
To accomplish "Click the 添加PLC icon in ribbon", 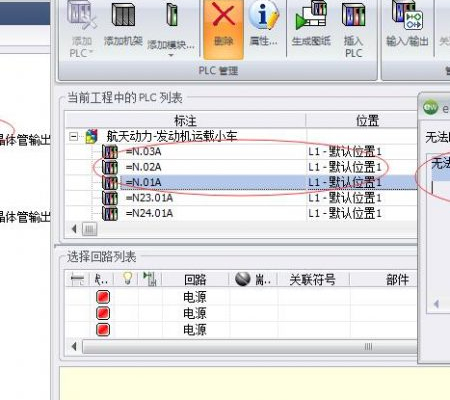I will coord(82,14).
